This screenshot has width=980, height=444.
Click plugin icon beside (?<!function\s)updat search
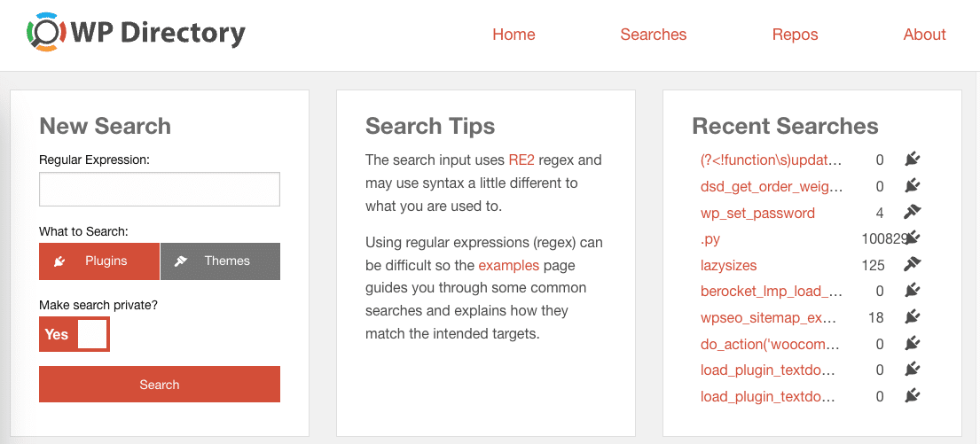point(913,160)
